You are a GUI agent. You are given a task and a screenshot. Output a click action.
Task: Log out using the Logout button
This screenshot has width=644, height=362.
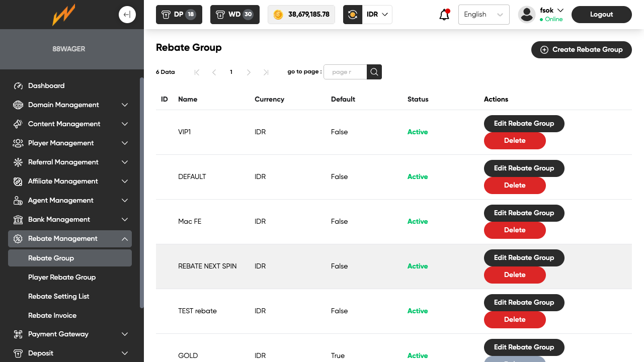(x=602, y=15)
